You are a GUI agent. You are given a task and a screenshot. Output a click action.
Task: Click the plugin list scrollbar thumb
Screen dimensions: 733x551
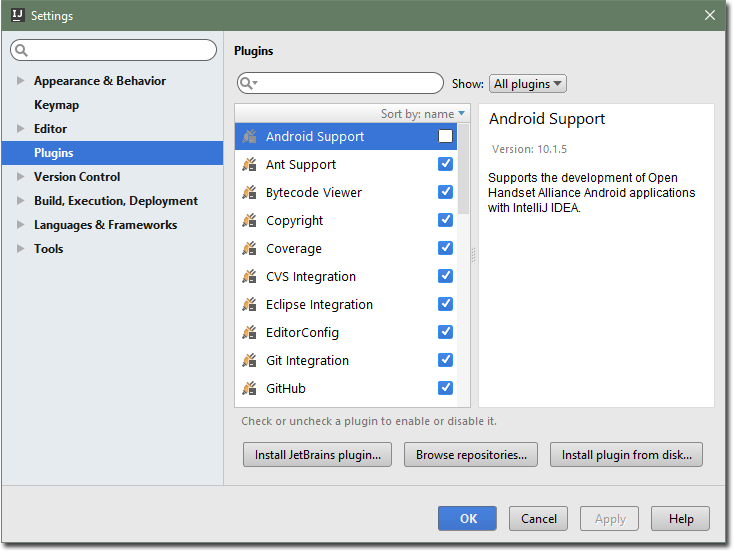click(463, 169)
